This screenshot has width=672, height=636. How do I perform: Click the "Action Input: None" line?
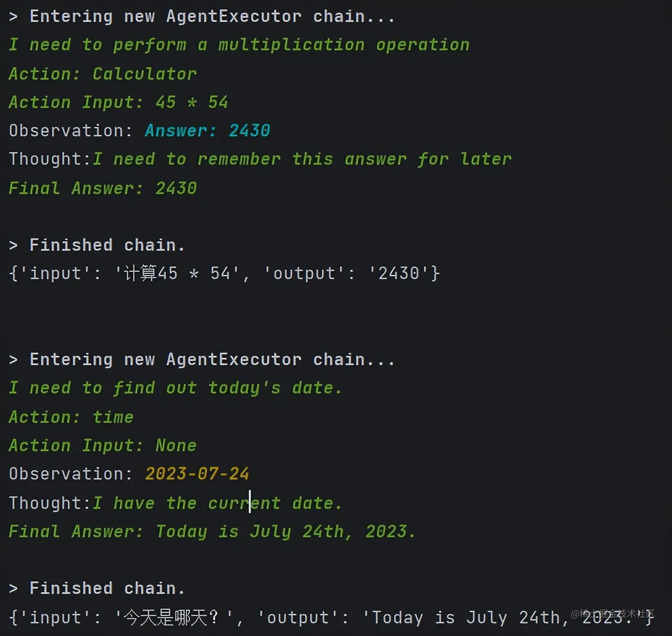[103, 446]
